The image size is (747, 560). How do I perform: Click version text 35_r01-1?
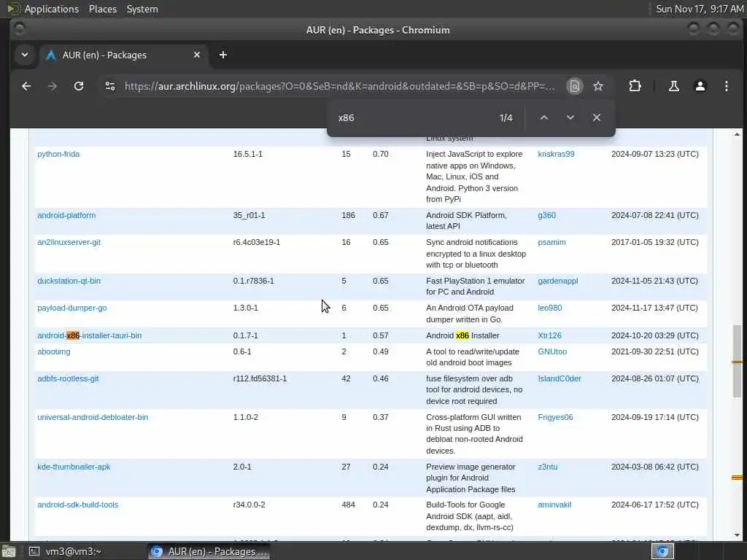click(249, 215)
